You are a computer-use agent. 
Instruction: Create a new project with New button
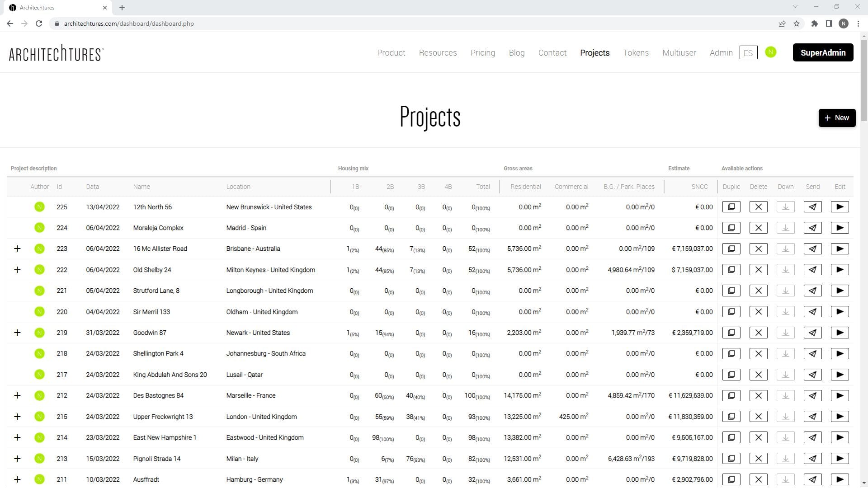[837, 117]
